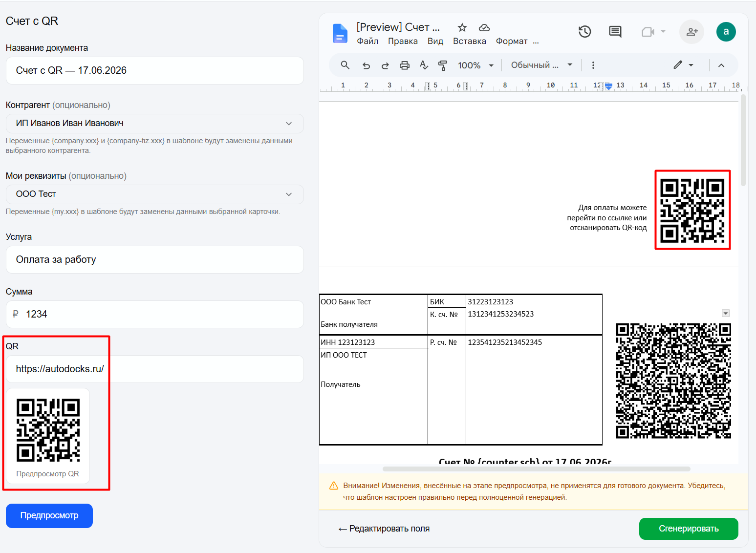Click the document vertical scrollbar

pos(743,140)
